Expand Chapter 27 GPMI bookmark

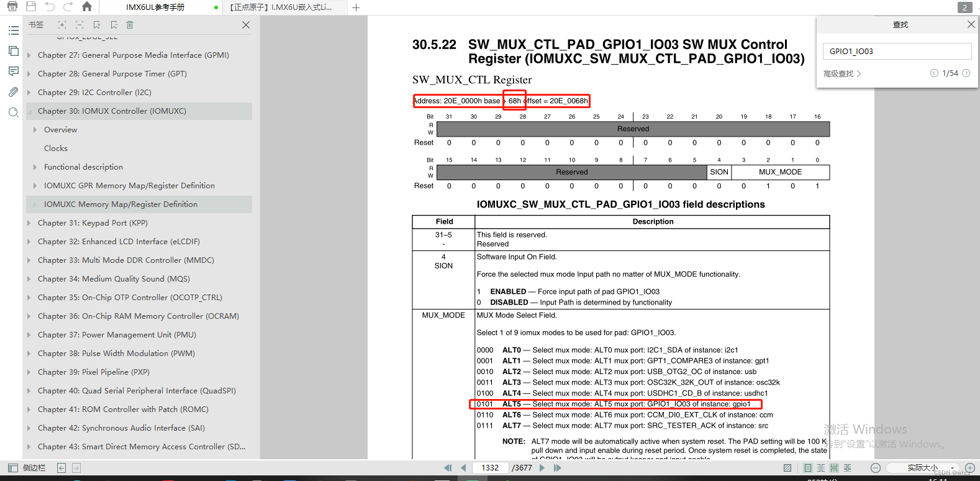(29, 55)
